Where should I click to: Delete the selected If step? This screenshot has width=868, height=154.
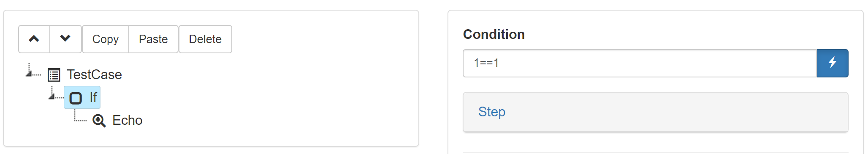pyautogui.click(x=205, y=39)
